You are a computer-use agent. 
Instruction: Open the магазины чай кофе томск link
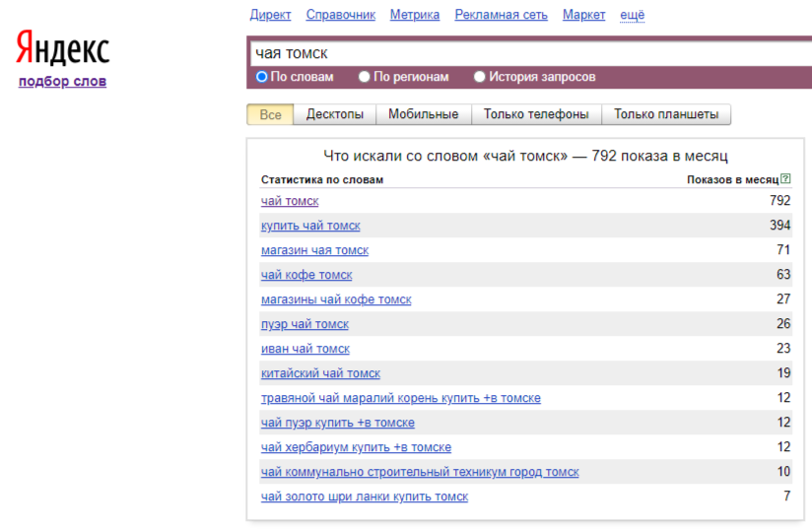point(336,299)
